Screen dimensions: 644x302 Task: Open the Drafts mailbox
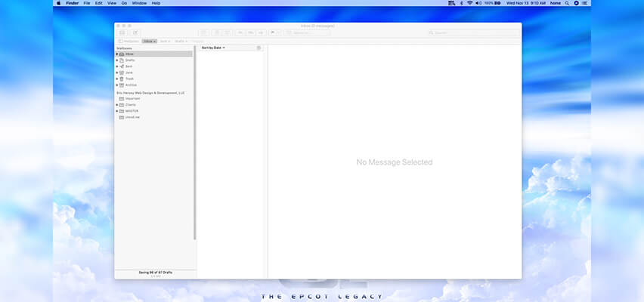(x=129, y=60)
